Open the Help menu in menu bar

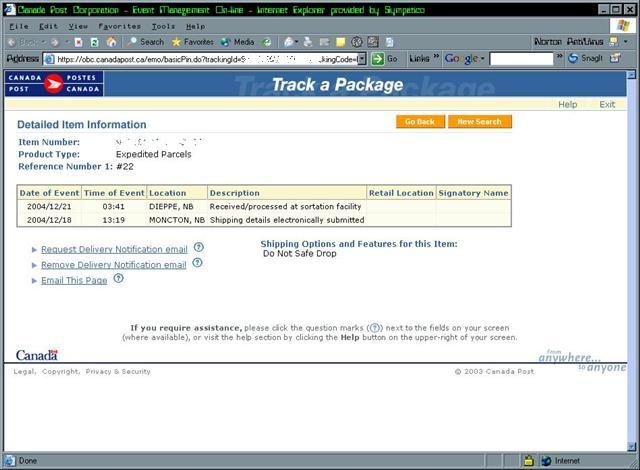pos(196,27)
